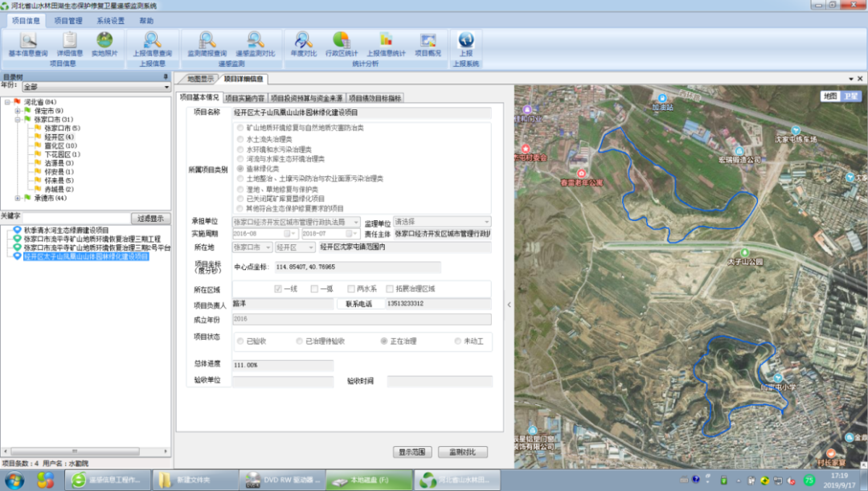Open 本地磁盘 (F:) taskbar window
Image resolution: width=868 pixels, height=491 pixels.
coord(369,480)
